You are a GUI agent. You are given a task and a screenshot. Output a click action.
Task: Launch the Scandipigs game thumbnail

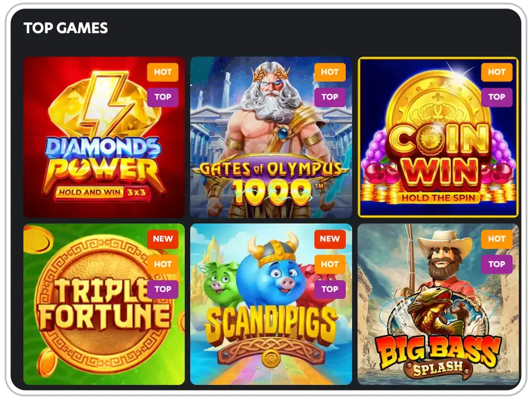(271, 304)
